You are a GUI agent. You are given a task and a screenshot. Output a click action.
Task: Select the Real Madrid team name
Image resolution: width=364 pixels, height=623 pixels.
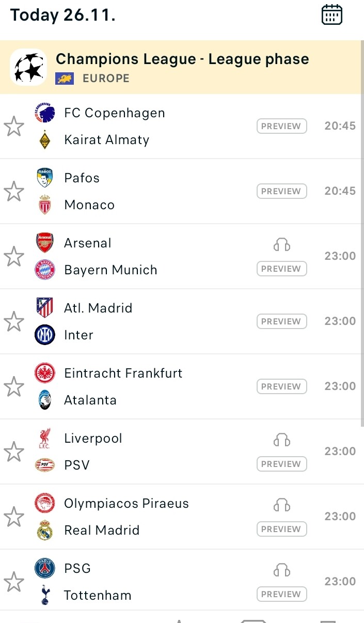102,531
